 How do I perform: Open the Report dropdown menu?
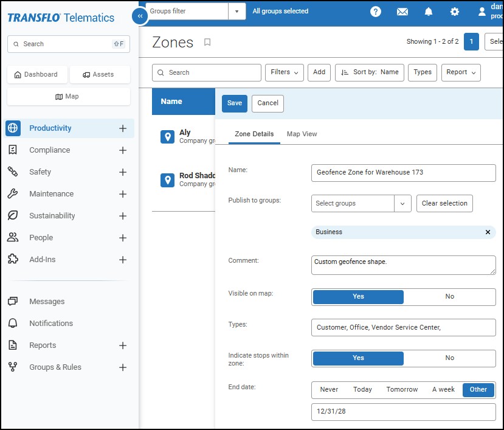[460, 72]
